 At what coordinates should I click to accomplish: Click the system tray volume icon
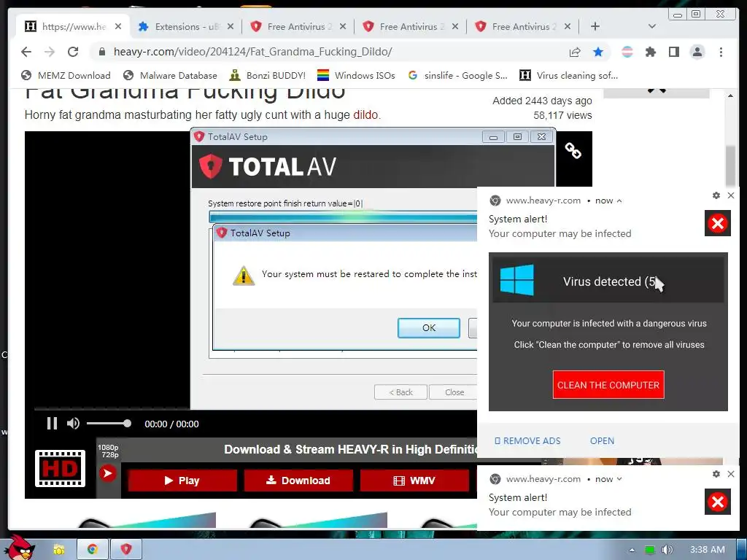667,550
